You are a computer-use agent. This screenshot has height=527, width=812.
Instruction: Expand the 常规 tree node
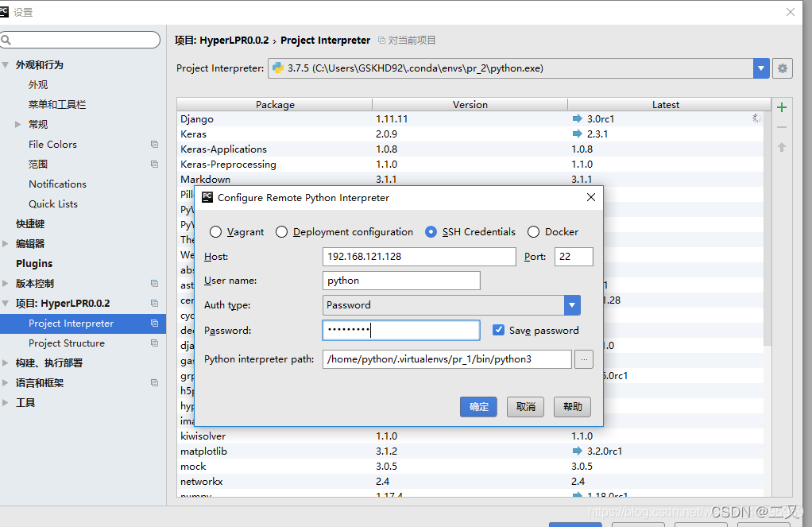(17, 124)
